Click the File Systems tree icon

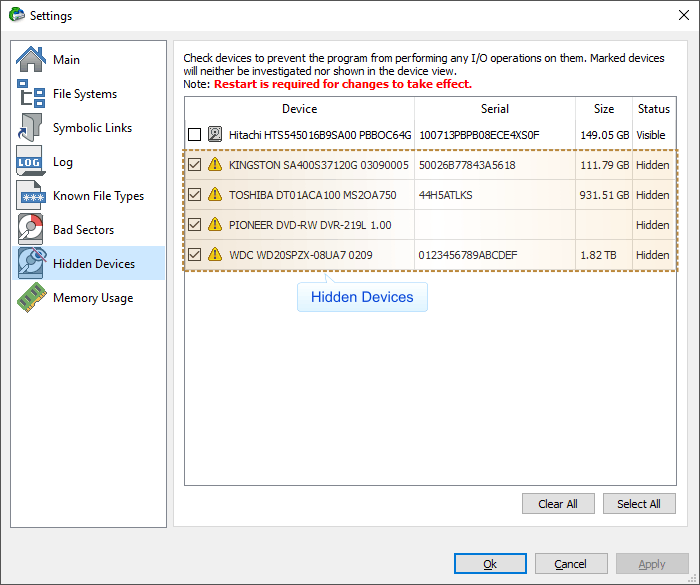(x=31, y=94)
